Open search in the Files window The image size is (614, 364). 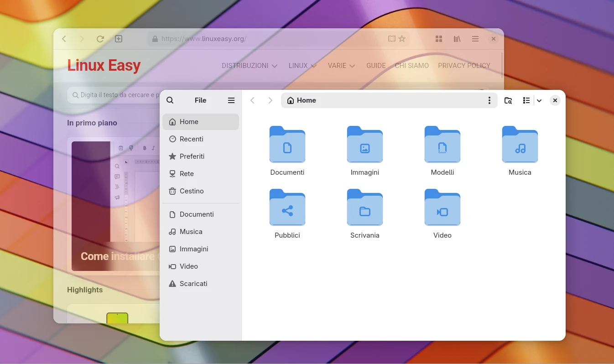pos(170,100)
